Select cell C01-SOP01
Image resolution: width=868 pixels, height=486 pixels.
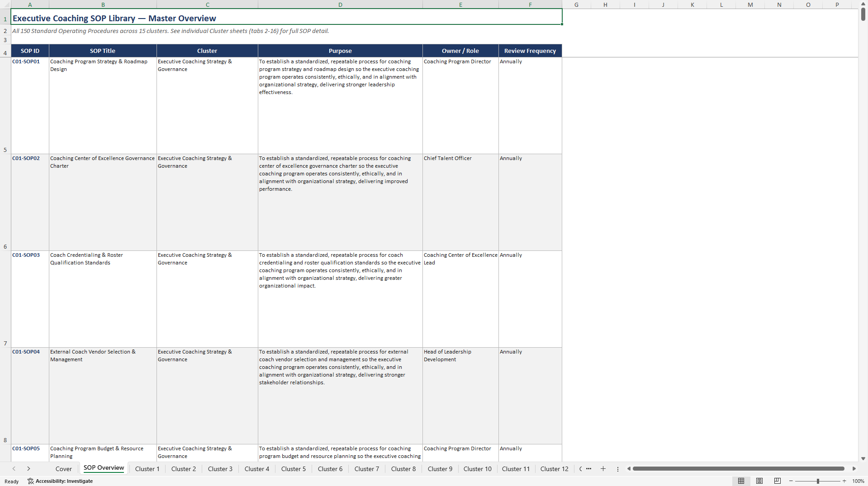point(30,105)
